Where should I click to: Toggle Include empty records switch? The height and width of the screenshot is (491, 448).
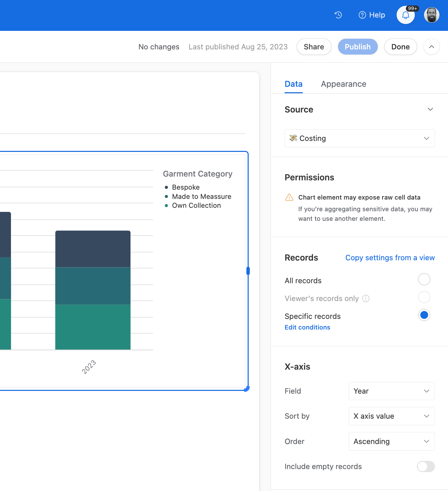click(426, 466)
